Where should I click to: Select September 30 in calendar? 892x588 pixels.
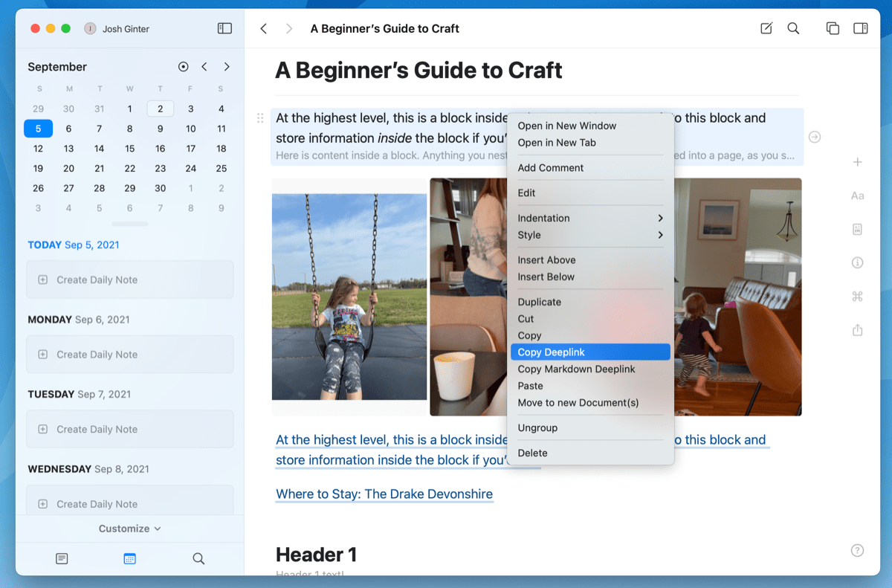[161, 188]
